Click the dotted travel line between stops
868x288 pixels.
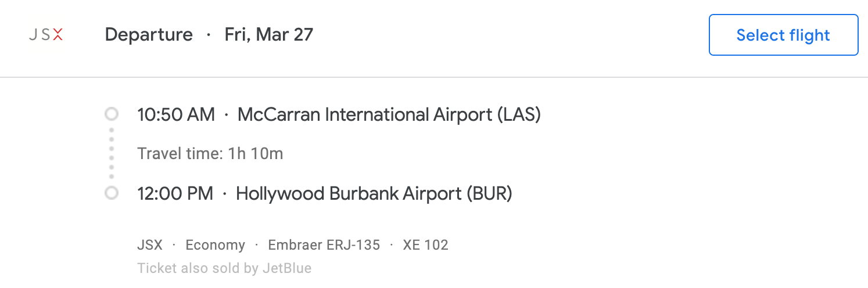(x=111, y=154)
